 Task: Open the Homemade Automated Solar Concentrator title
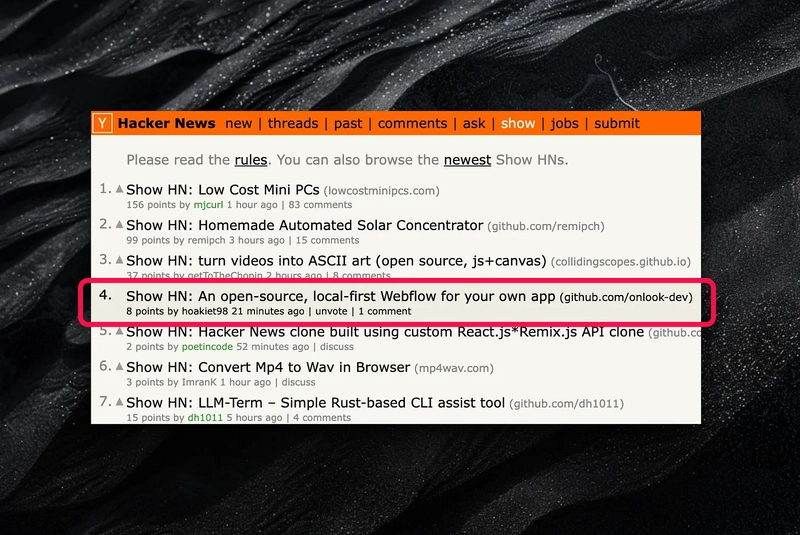(304, 225)
